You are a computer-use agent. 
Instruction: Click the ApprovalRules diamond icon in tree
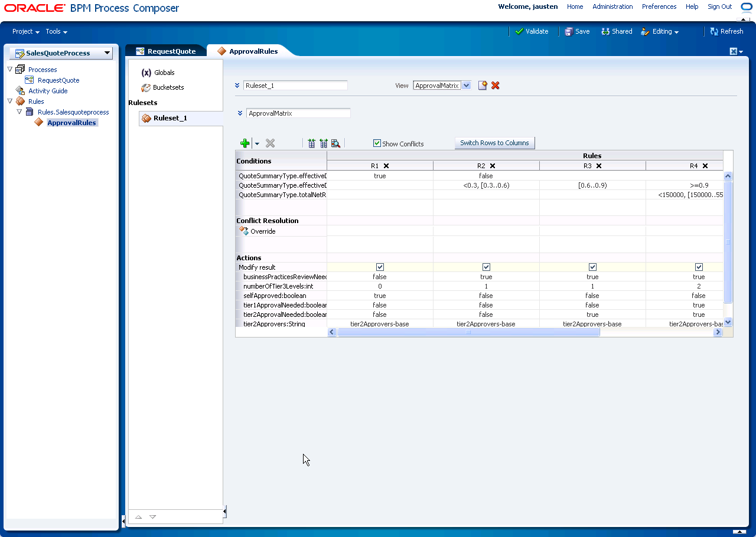39,122
